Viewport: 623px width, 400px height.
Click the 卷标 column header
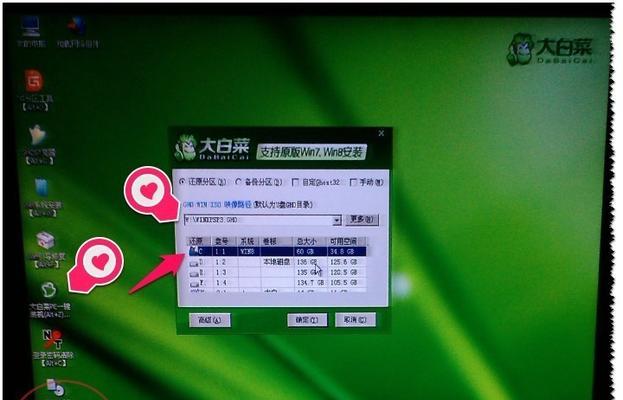(x=277, y=241)
